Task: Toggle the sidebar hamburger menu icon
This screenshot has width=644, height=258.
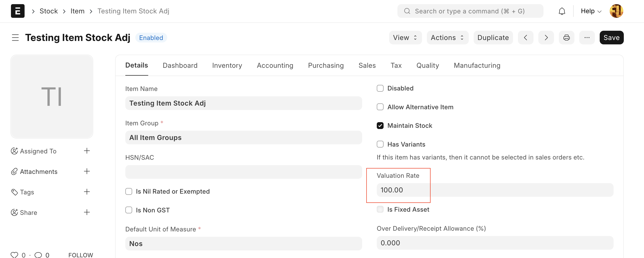Action: point(15,38)
